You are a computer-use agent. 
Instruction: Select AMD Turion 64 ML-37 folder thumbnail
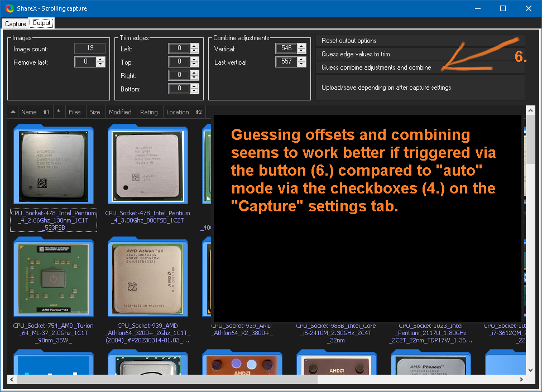pos(54,277)
